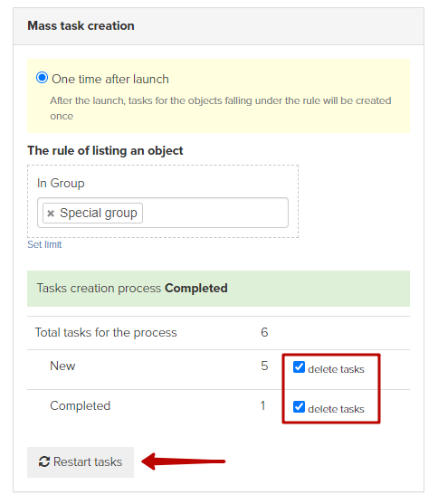Select the One time after launch radio
438x504 pixels.
43,78
